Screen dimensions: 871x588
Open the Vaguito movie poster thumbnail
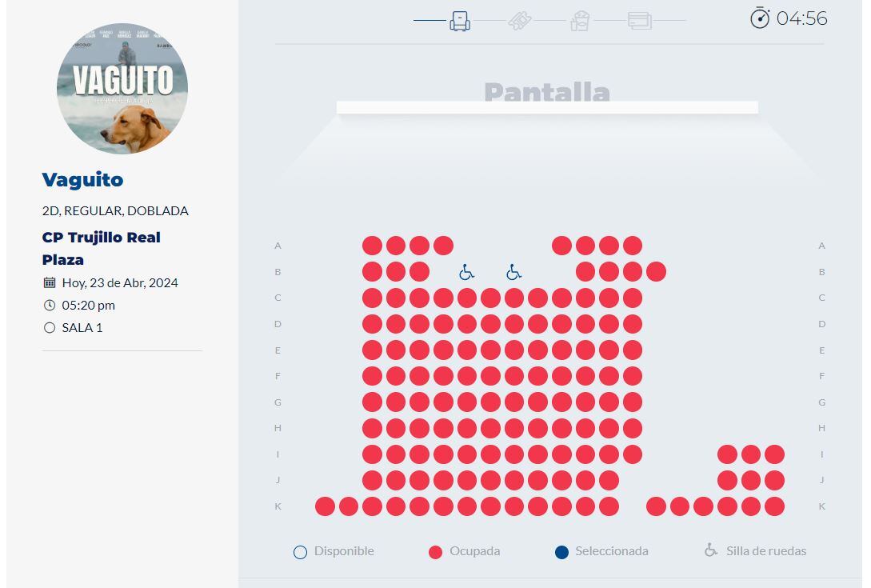click(122, 88)
